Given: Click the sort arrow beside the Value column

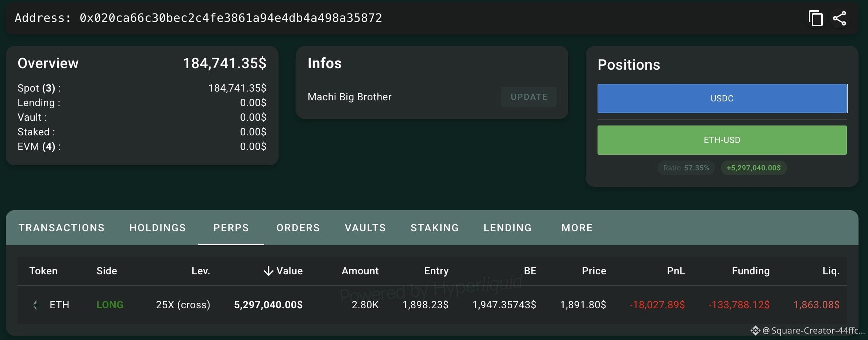Looking at the screenshot, I should (x=268, y=271).
